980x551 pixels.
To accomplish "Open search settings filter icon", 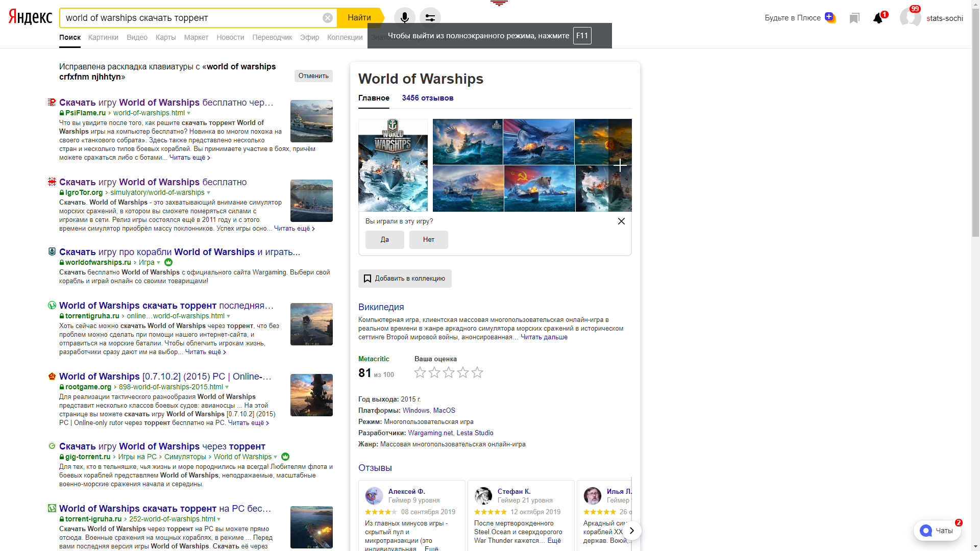I will click(x=430, y=18).
